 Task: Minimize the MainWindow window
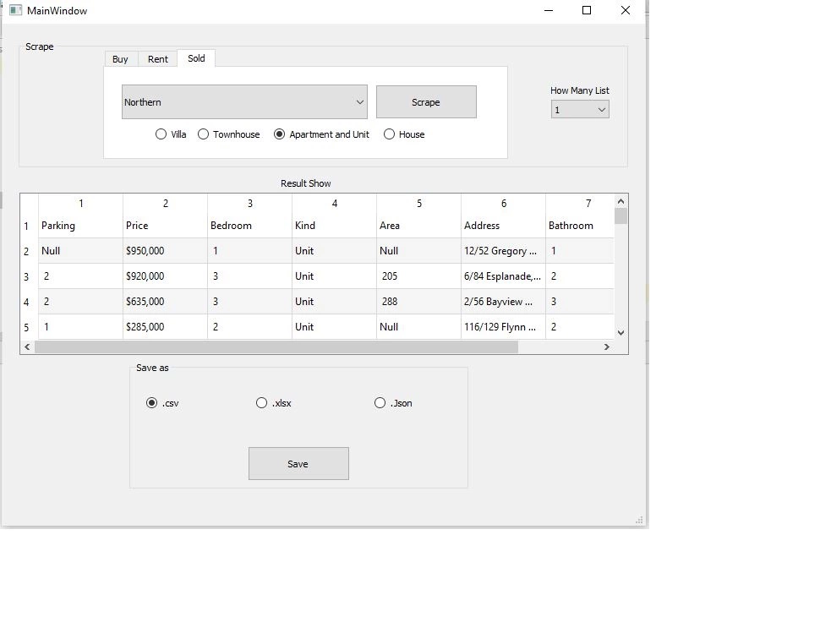(x=549, y=11)
